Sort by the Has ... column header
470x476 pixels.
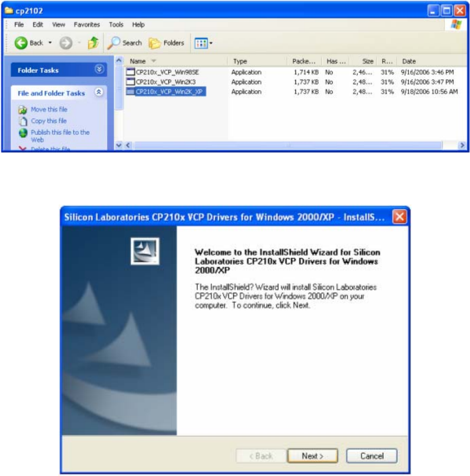pyautogui.click(x=336, y=61)
